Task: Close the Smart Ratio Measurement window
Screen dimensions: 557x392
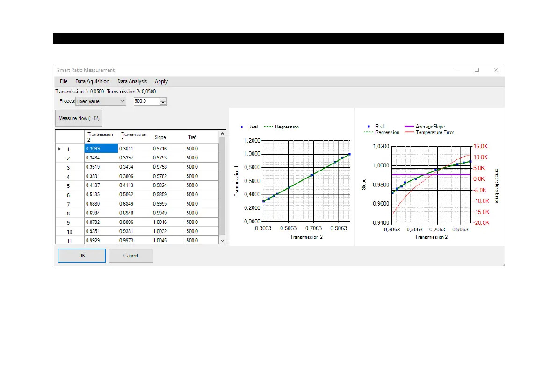Action: [496, 70]
